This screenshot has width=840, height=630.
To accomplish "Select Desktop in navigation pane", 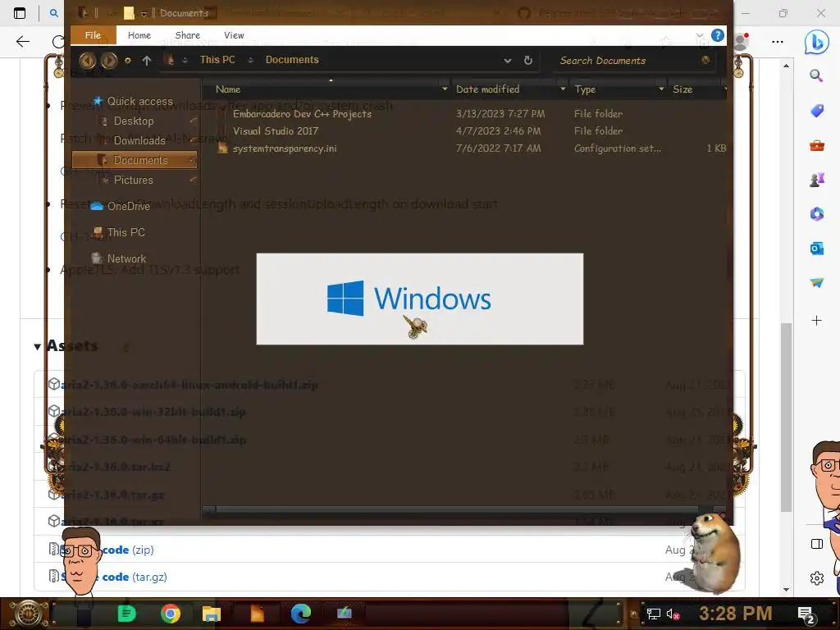I will (134, 121).
